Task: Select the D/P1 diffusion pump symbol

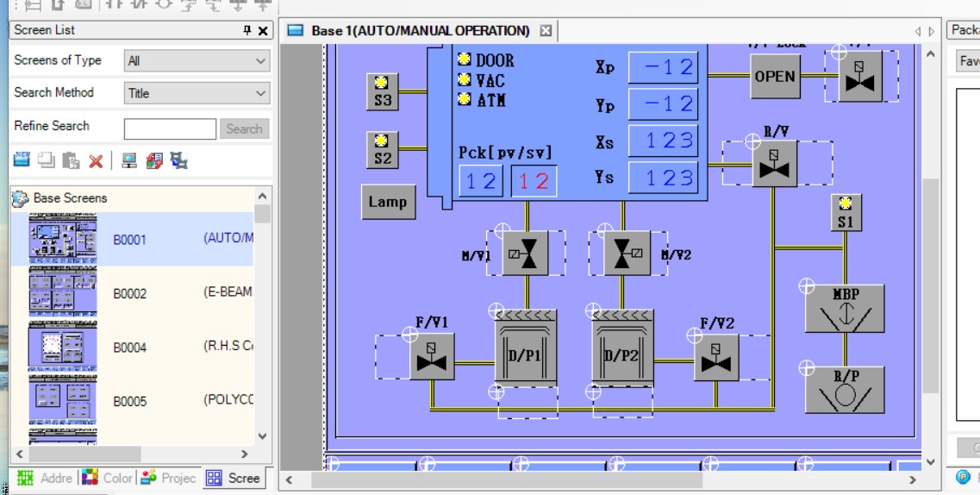Action: 526,348
